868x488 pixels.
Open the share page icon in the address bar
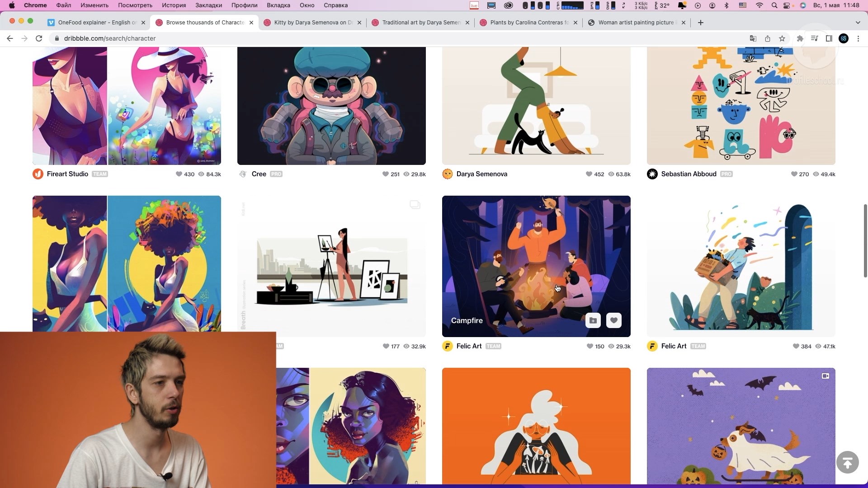[768, 38]
